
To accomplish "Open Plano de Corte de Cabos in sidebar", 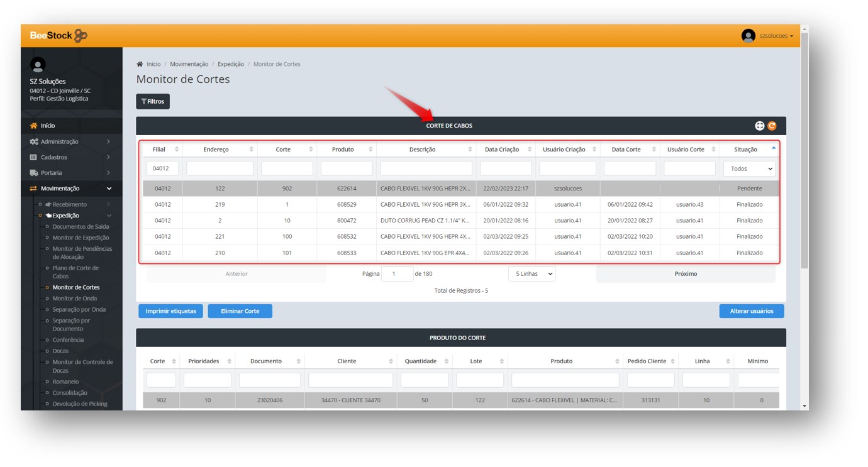I will (x=75, y=272).
